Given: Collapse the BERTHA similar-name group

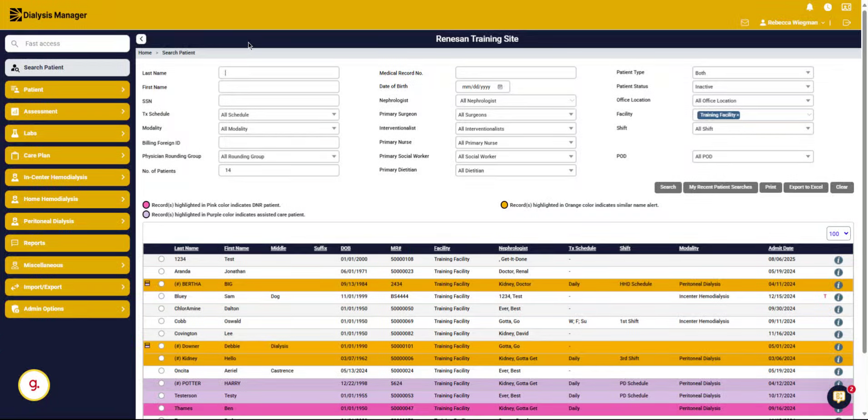Looking at the screenshot, I should 147,283.
